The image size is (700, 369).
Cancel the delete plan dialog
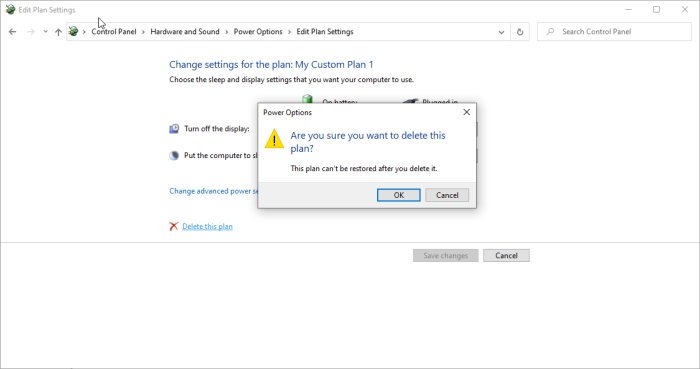pyautogui.click(x=447, y=195)
